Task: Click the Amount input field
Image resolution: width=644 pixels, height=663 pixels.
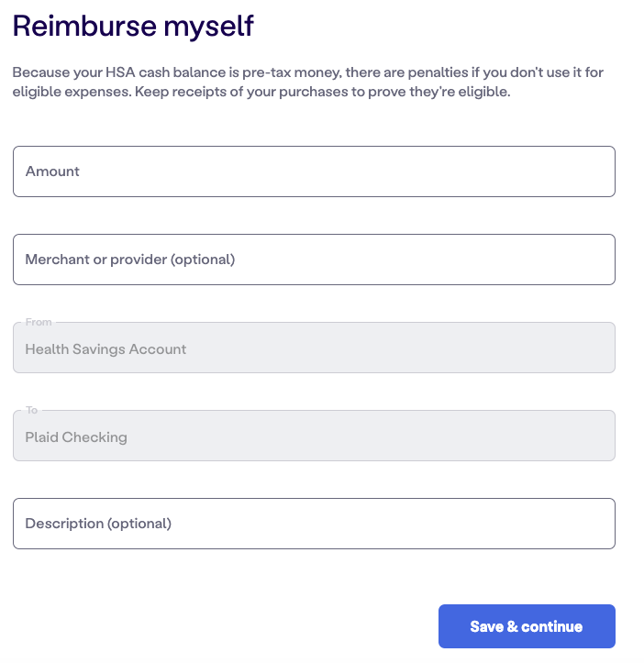Action: coord(314,171)
